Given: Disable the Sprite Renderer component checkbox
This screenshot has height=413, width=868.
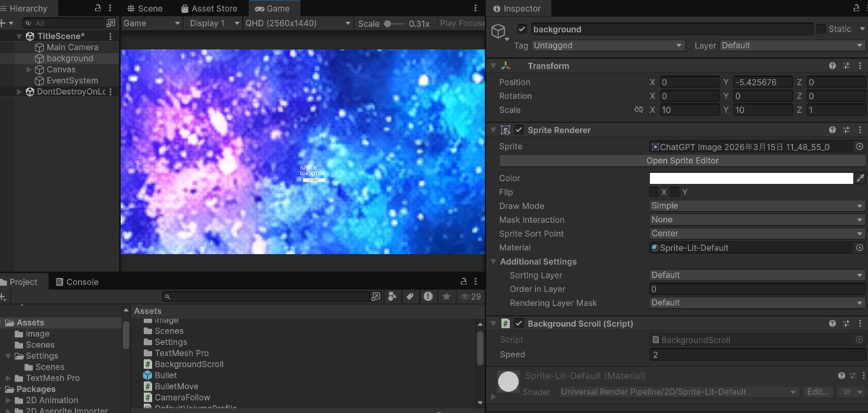Looking at the screenshot, I should pyautogui.click(x=519, y=130).
